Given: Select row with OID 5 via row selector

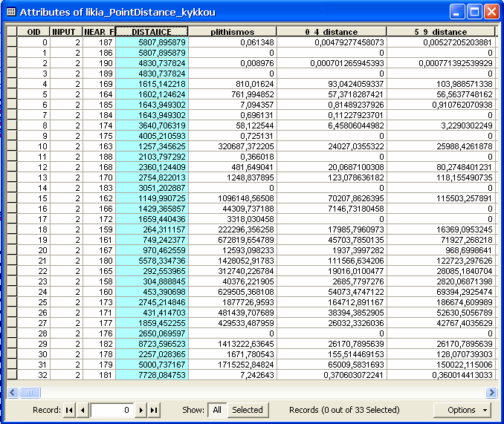Looking at the screenshot, I should [x=12, y=94].
